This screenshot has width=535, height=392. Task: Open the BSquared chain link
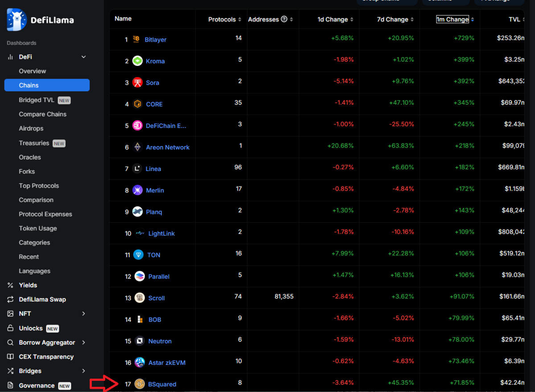[x=162, y=384]
